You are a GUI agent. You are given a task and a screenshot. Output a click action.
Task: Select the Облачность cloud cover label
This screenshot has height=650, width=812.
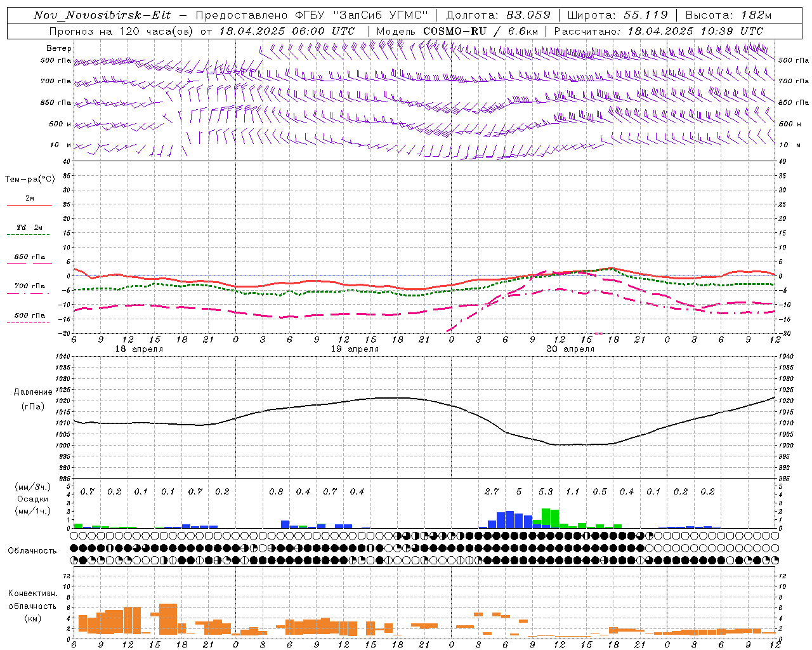click(x=32, y=551)
